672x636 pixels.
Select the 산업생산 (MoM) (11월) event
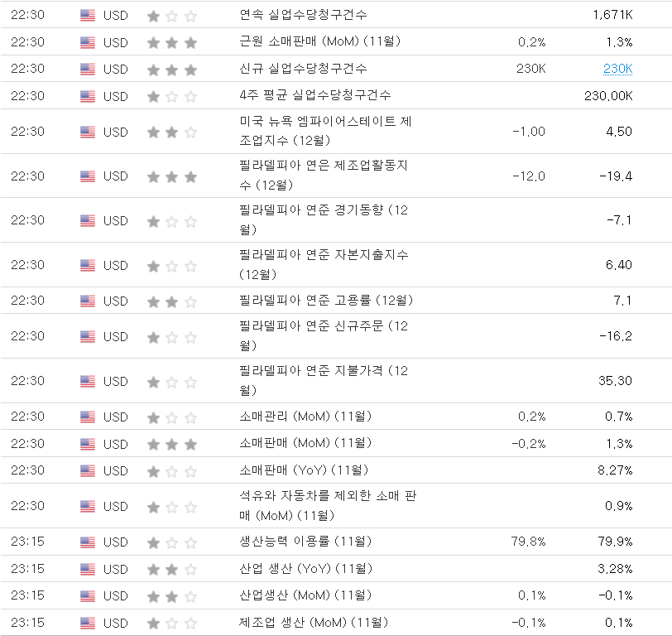click(305, 595)
